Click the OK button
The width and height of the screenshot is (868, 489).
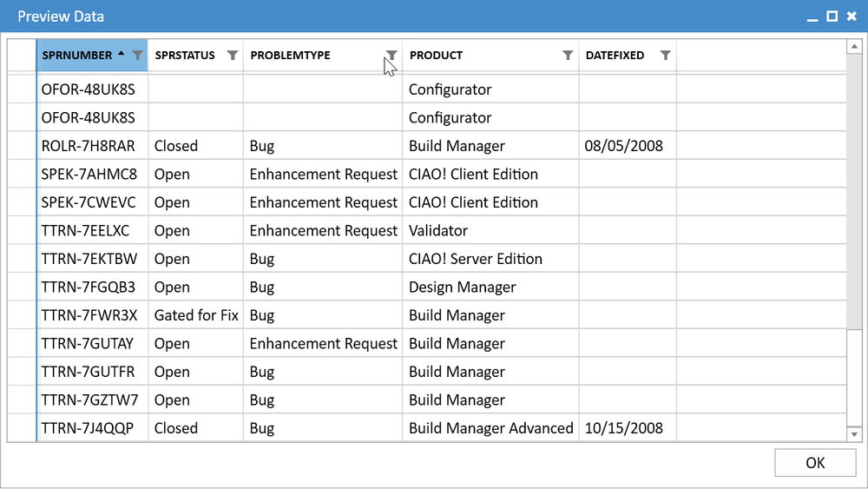click(x=815, y=462)
